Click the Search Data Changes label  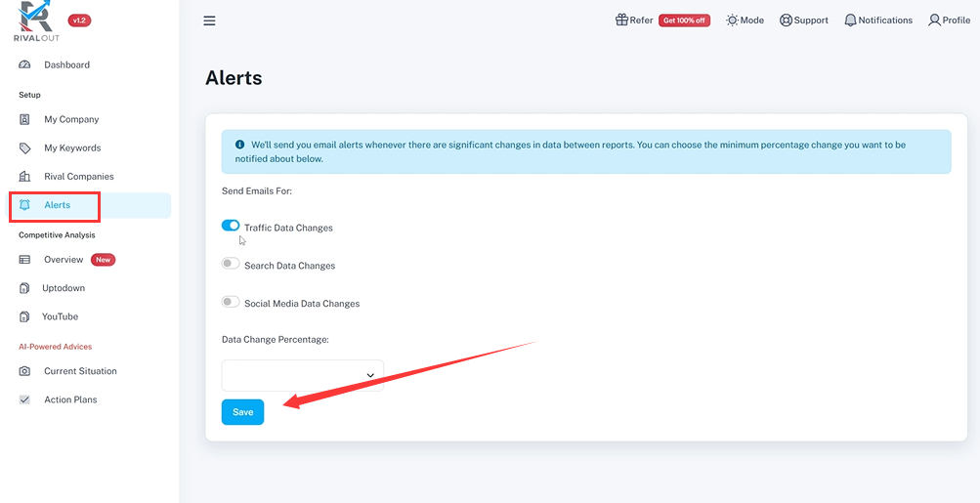[x=289, y=266]
